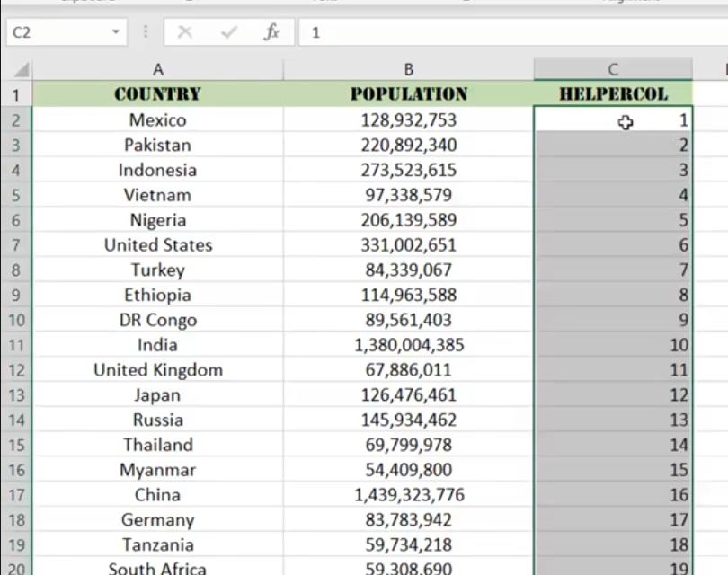
Task: Click population value 59,734,218
Action: [x=409, y=544]
